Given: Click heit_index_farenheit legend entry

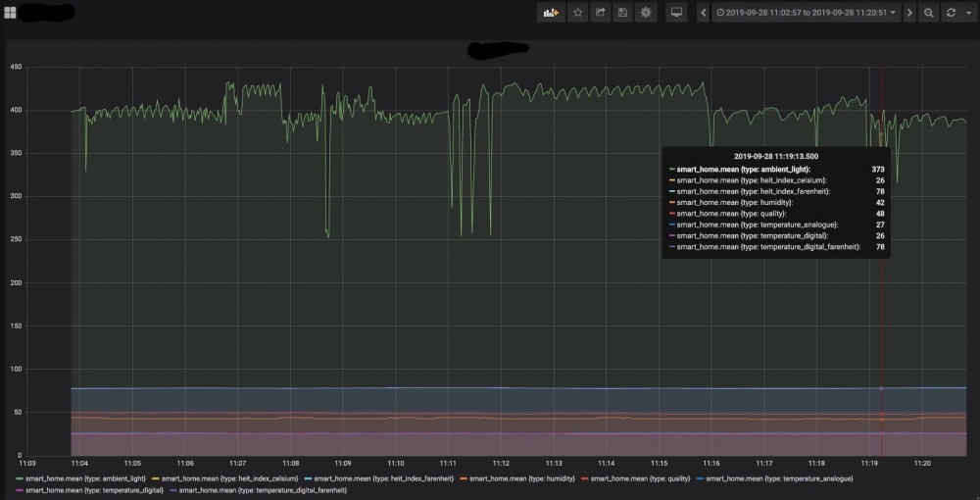Looking at the screenshot, I should (x=378, y=478).
